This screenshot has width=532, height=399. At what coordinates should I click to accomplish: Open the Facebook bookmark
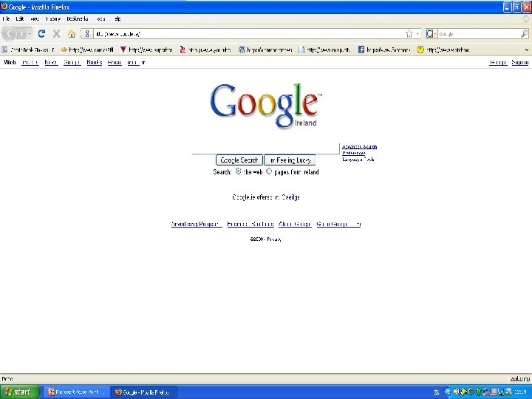click(384, 50)
